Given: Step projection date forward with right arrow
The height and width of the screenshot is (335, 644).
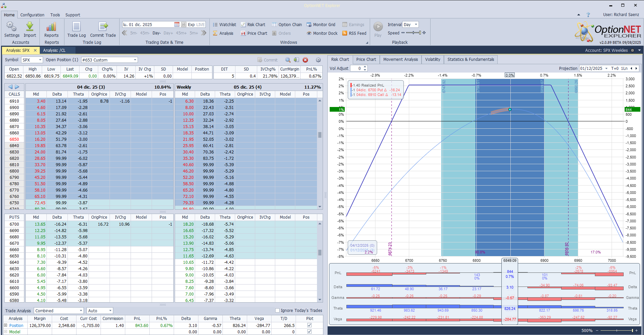Looking at the screenshot, I should [636, 68].
